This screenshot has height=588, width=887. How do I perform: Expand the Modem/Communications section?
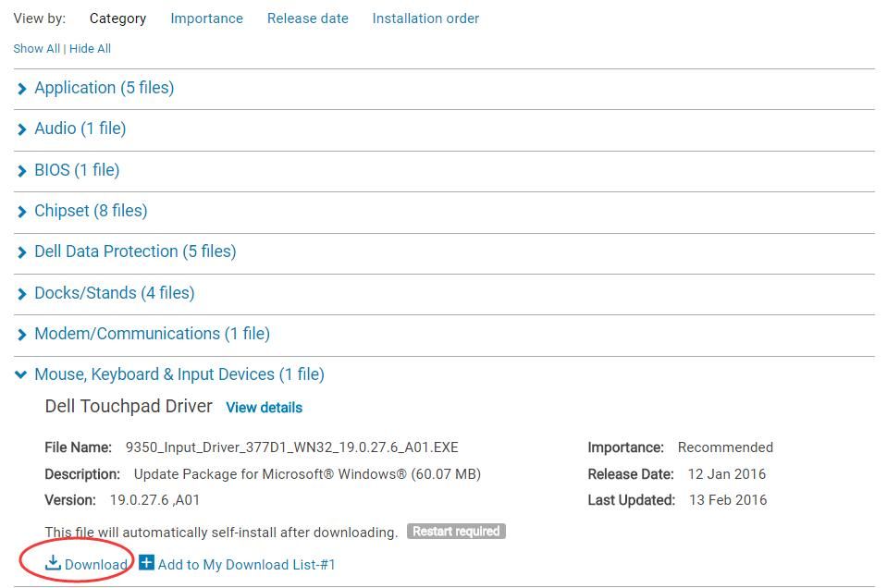(152, 334)
